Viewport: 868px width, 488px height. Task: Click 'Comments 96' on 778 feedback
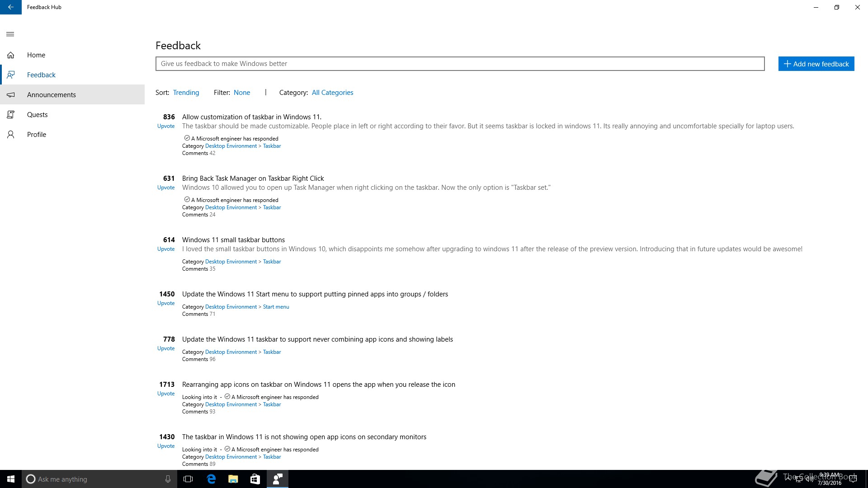pyautogui.click(x=199, y=359)
